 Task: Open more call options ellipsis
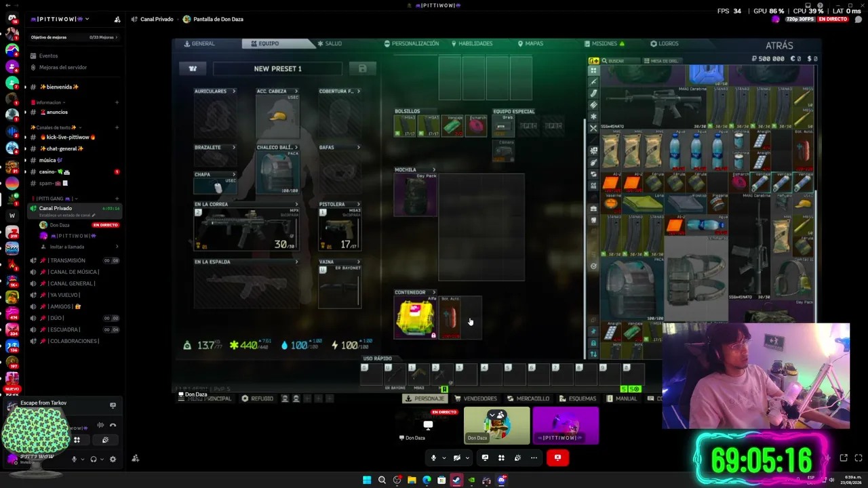[x=534, y=457]
